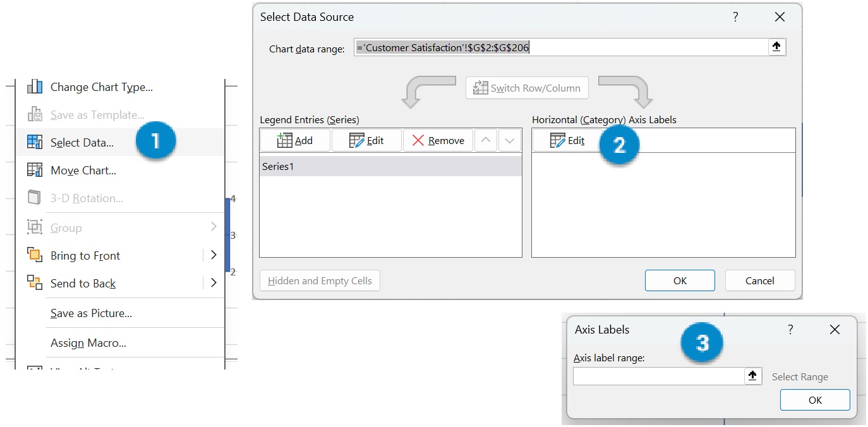Add a new legend entry series
The height and width of the screenshot is (427, 868).
pyautogui.click(x=295, y=140)
